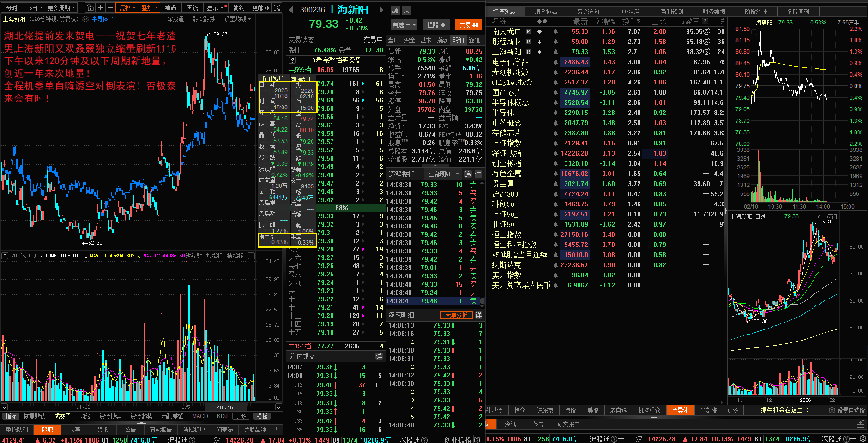Open the 股吧 tab at bottom
The image size is (868, 443).
[x=48, y=430]
